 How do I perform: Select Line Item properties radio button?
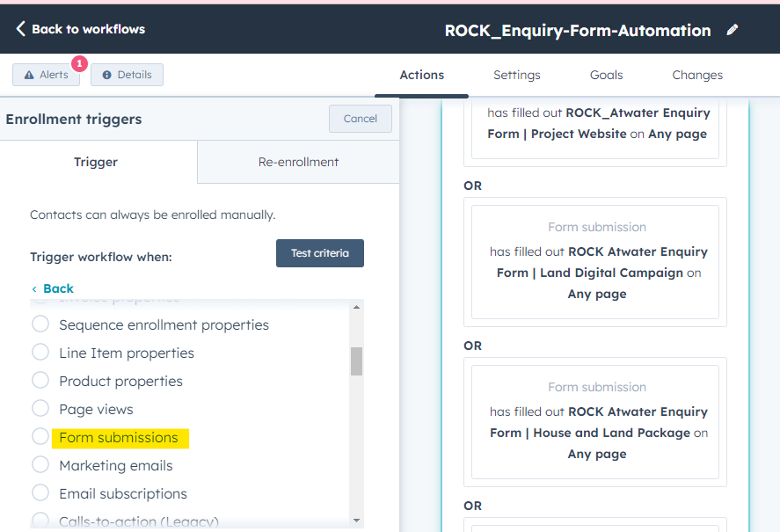(x=40, y=352)
